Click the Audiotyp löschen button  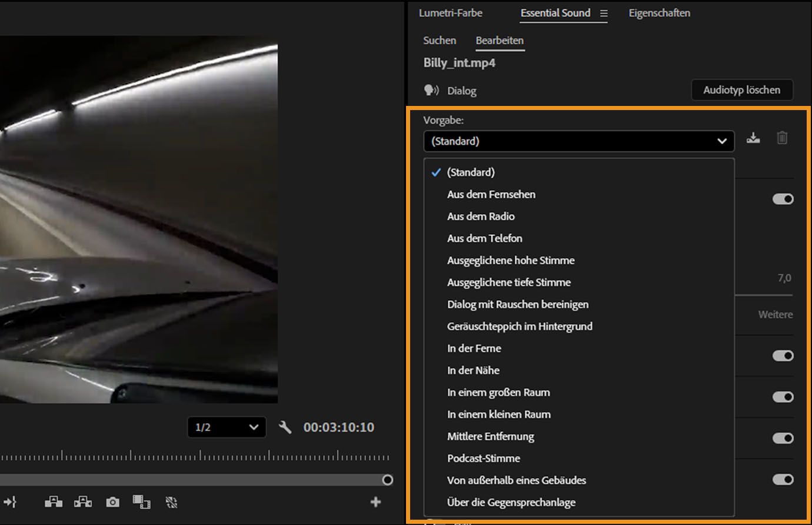coord(742,89)
